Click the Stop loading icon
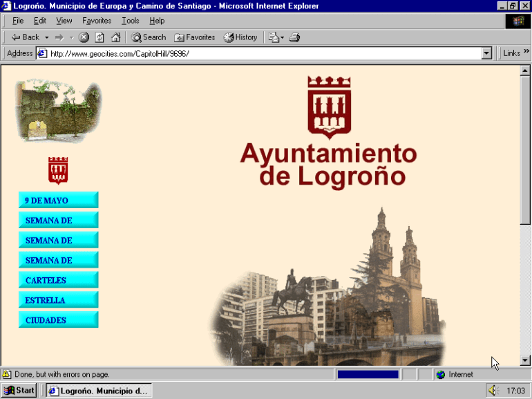The image size is (532, 399). 84,37
